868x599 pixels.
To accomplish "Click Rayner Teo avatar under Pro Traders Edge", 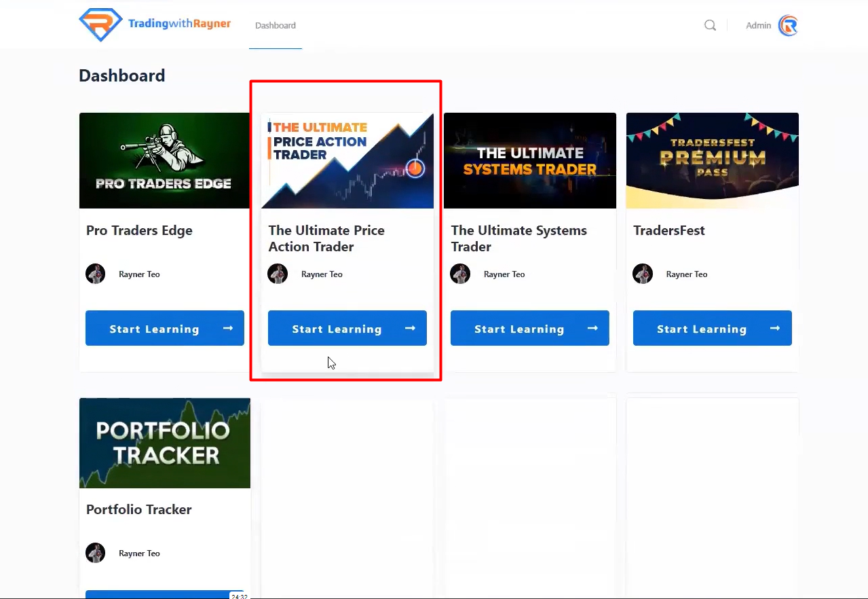I will 96,274.
